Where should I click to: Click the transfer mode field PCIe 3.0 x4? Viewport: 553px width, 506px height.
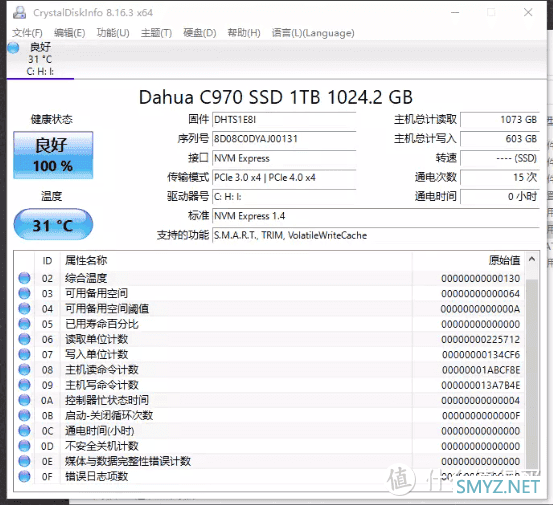click(284, 177)
